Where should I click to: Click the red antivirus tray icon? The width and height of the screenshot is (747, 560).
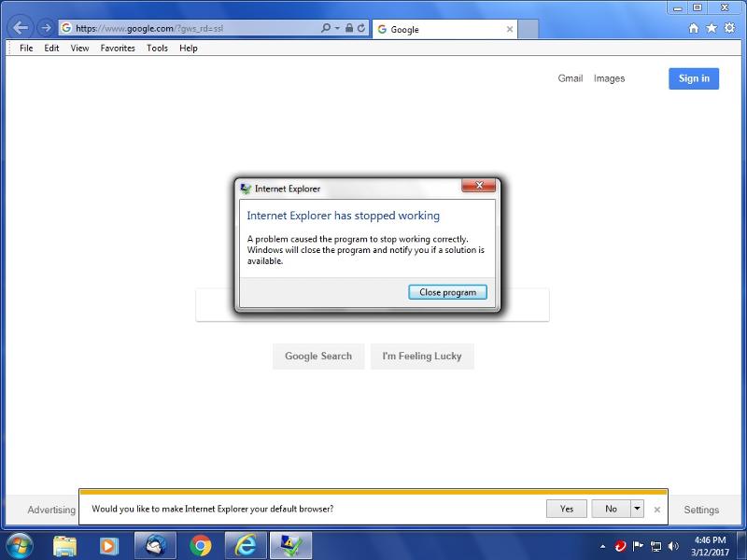click(620, 546)
